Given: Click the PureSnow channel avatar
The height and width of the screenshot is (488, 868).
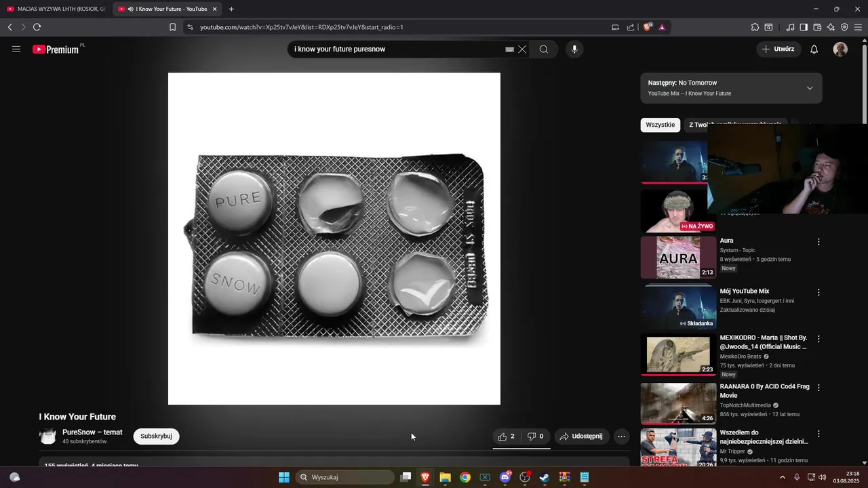Looking at the screenshot, I should coord(47,436).
